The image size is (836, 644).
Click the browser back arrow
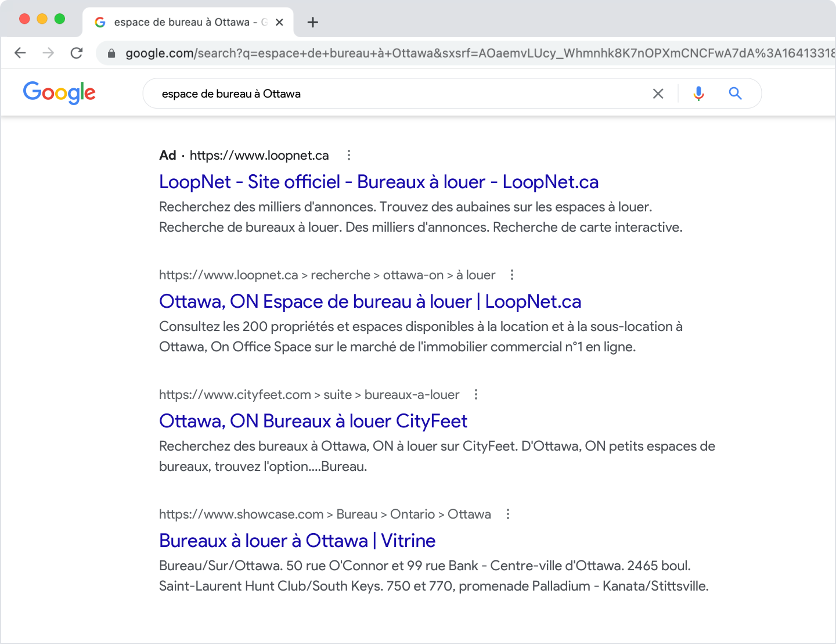[x=20, y=53]
